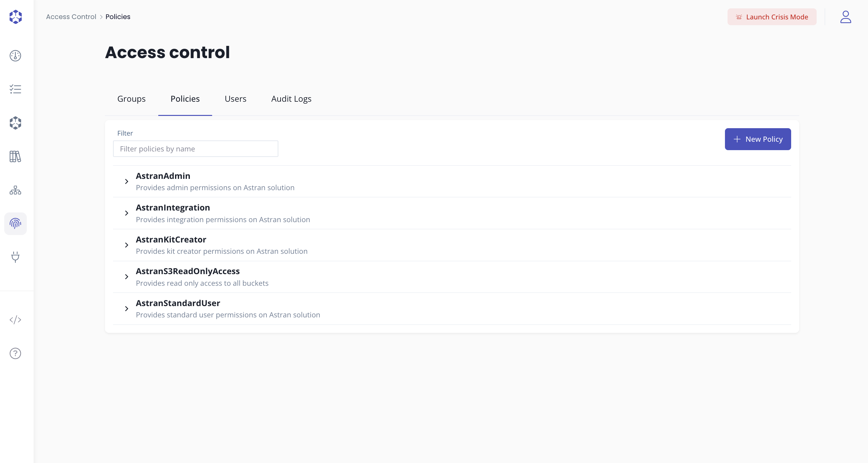Expand the AstranAdmin policy row
This screenshot has height=463, width=868.
pyautogui.click(x=127, y=182)
